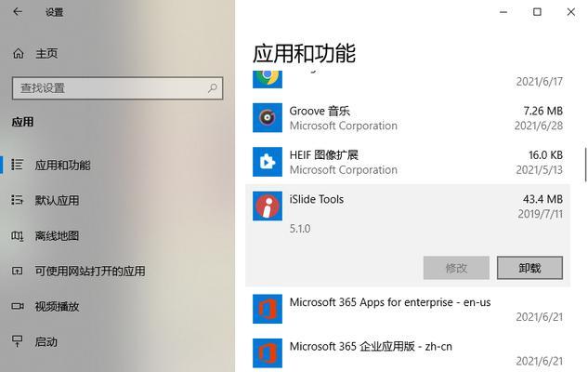The width and height of the screenshot is (588, 372).
Task: Switch to 默认应用 page
Action: click(x=57, y=200)
